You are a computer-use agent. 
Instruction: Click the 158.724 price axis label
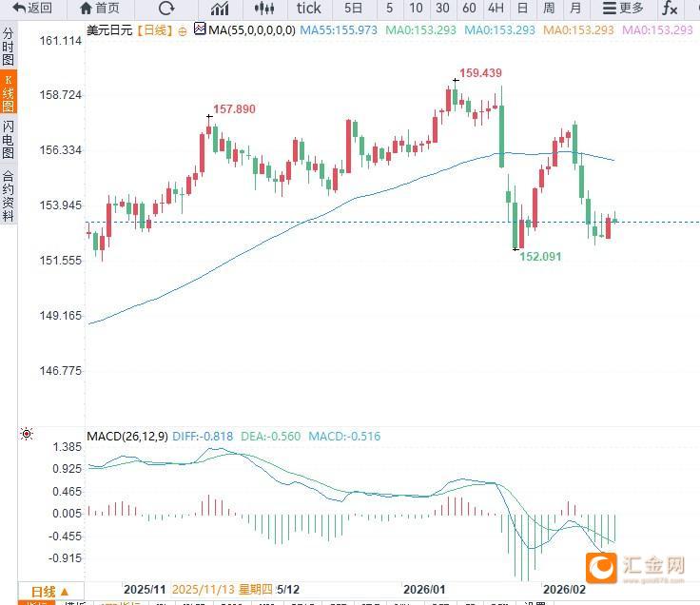pos(61,95)
